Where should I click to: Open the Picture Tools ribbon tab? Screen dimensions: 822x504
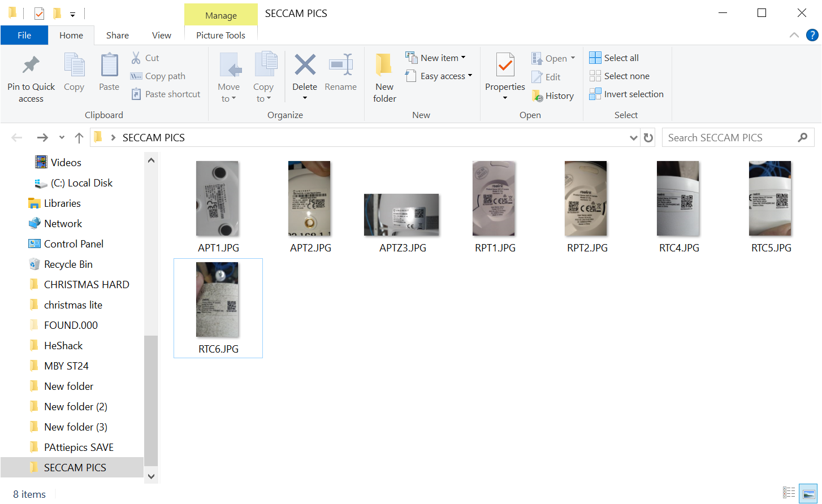coord(220,35)
